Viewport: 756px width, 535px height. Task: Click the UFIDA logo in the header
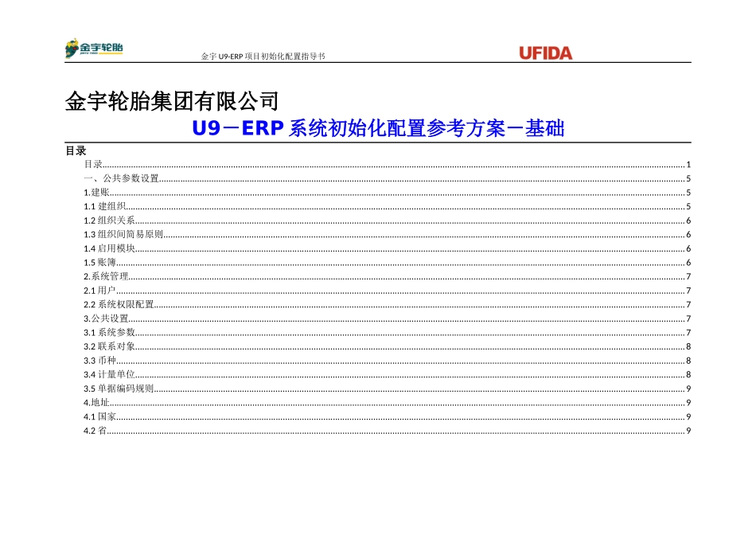546,53
